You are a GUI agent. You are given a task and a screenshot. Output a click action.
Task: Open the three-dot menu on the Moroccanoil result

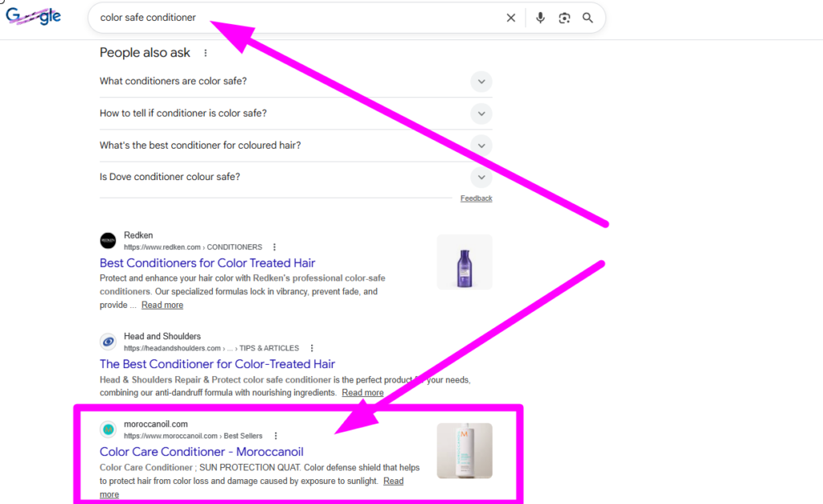[276, 435]
